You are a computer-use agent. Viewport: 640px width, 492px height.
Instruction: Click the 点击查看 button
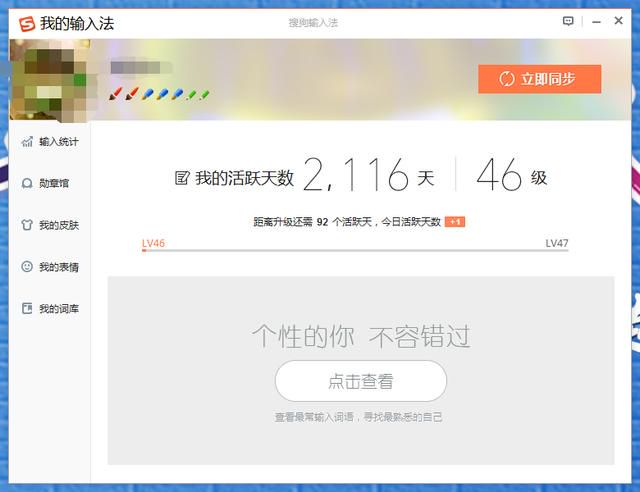coord(361,381)
